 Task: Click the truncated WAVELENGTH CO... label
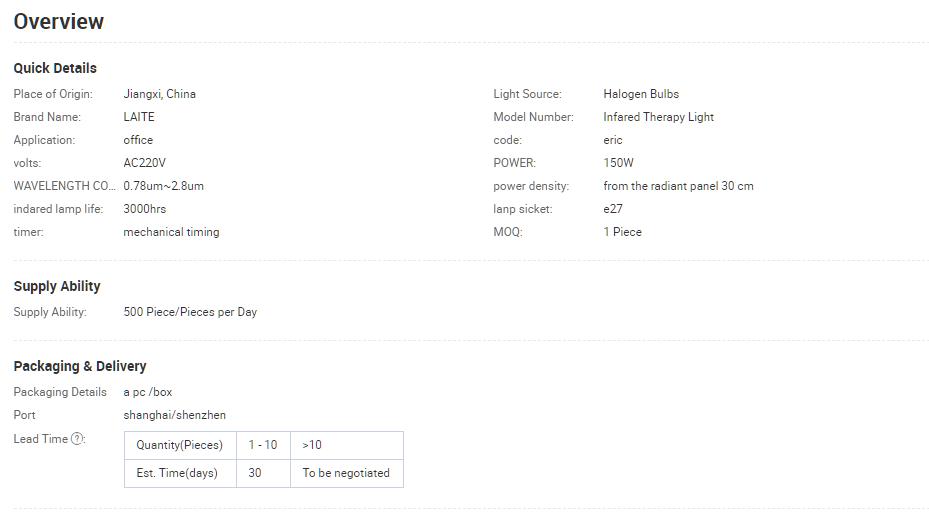click(x=64, y=186)
